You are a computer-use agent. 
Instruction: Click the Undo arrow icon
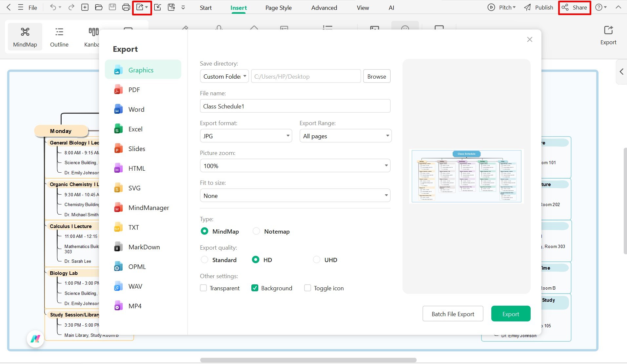pos(53,7)
